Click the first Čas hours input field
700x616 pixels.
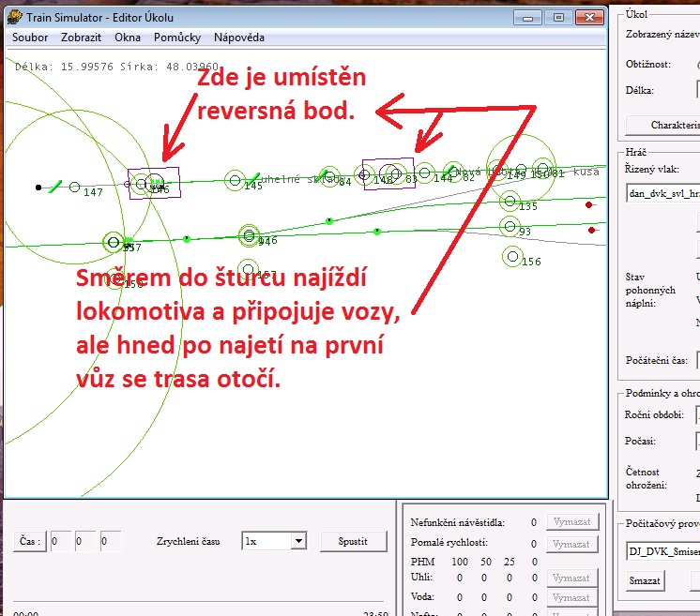point(61,542)
